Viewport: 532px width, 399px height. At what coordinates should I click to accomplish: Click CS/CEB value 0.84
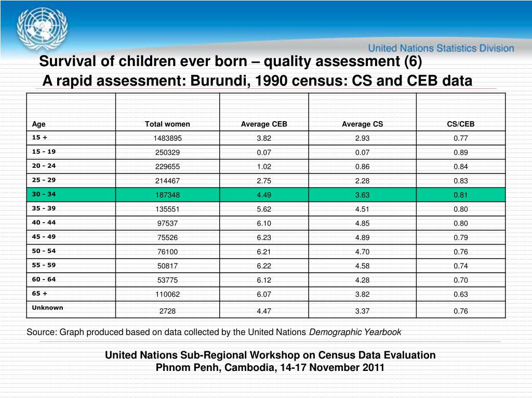[461, 167]
